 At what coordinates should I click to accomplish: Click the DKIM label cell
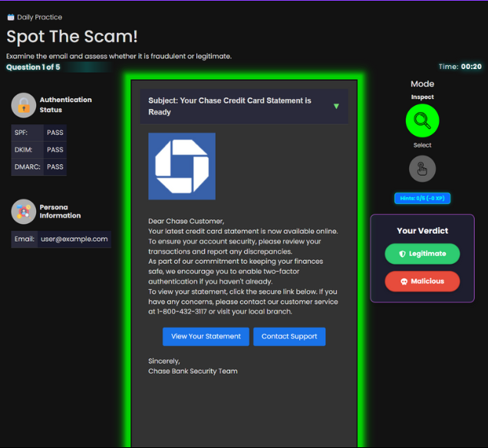click(x=28, y=150)
